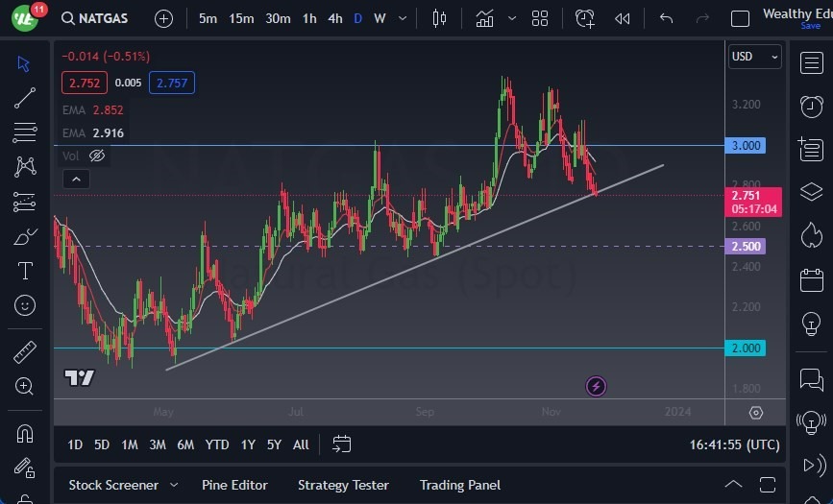Open the economic calendar panel
The height and width of the screenshot is (504, 833).
[811, 280]
